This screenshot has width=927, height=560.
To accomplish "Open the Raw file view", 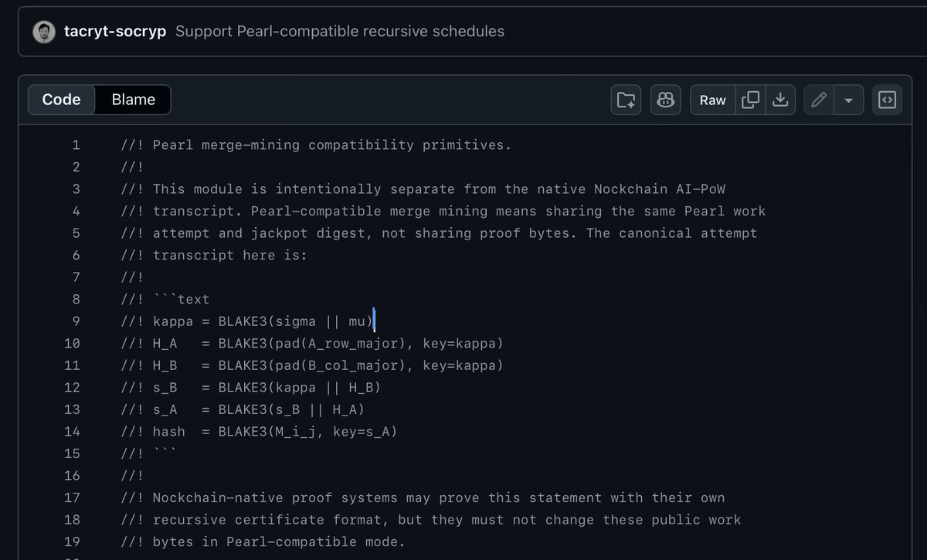I will (x=712, y=100).
